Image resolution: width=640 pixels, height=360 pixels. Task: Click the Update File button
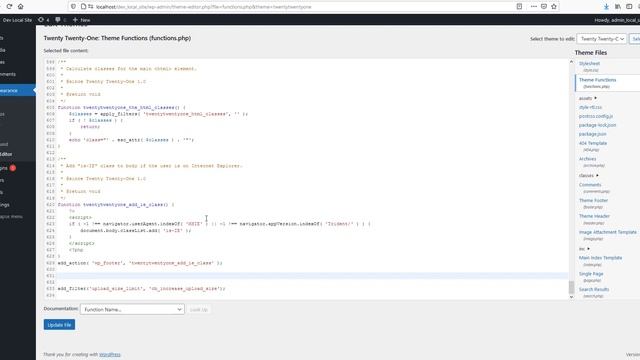[x=59, y=324]
